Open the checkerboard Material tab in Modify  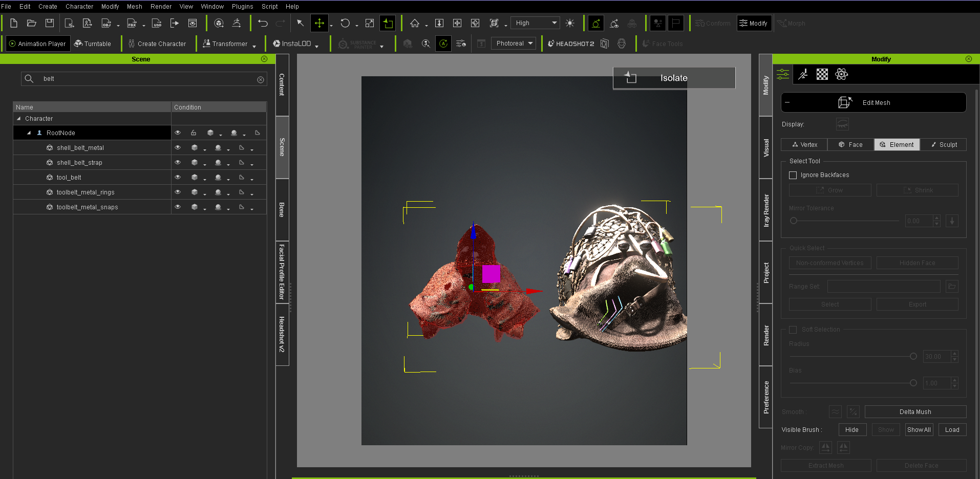click(x=822, y=74)
